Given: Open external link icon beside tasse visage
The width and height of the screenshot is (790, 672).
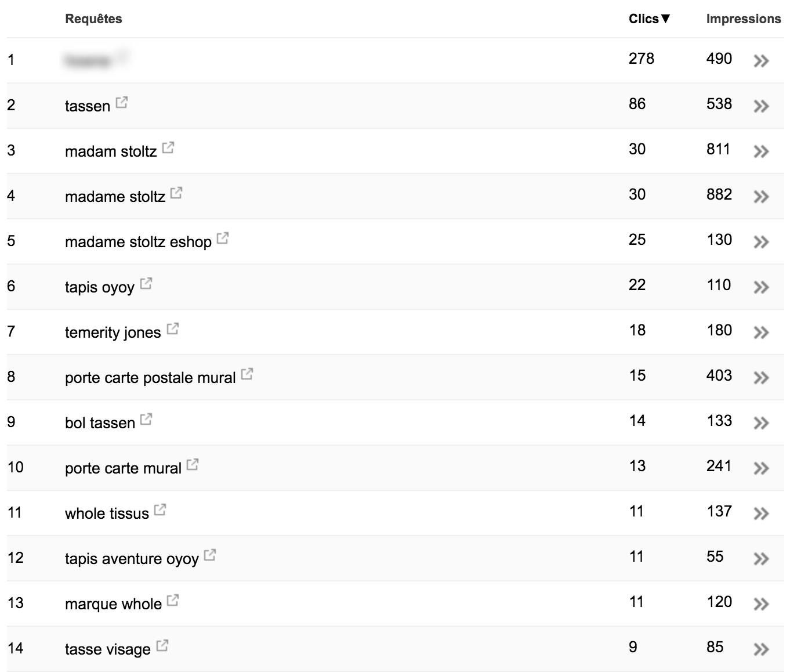Looking at the screenshot, I should (x=162, y=646).
